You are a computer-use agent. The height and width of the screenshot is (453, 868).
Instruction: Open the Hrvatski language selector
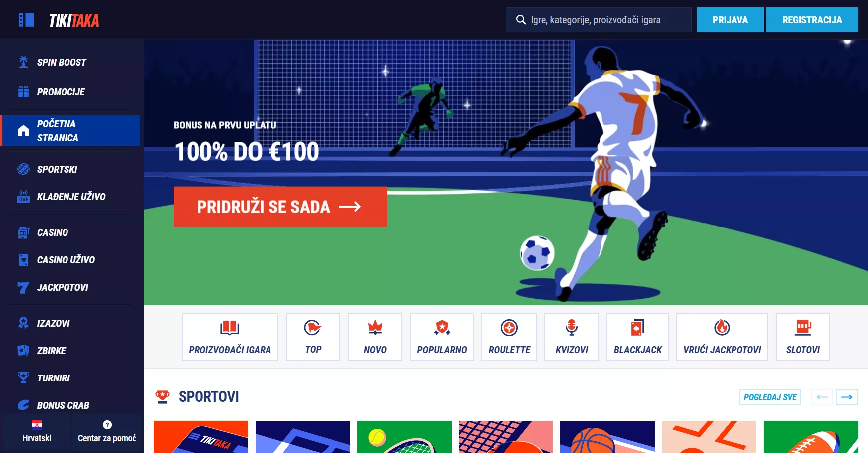click(37, 431)
